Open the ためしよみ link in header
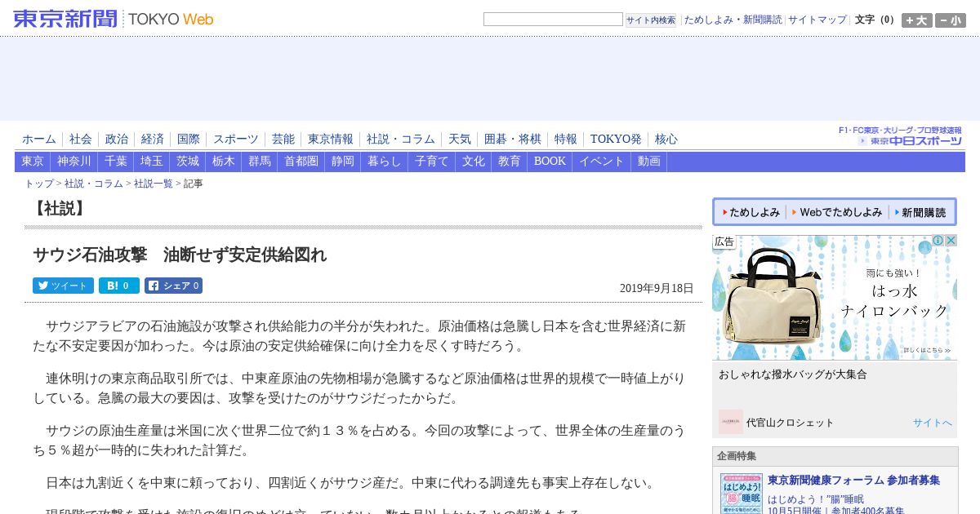The image size is (980, 514). (x=708, y=20)
